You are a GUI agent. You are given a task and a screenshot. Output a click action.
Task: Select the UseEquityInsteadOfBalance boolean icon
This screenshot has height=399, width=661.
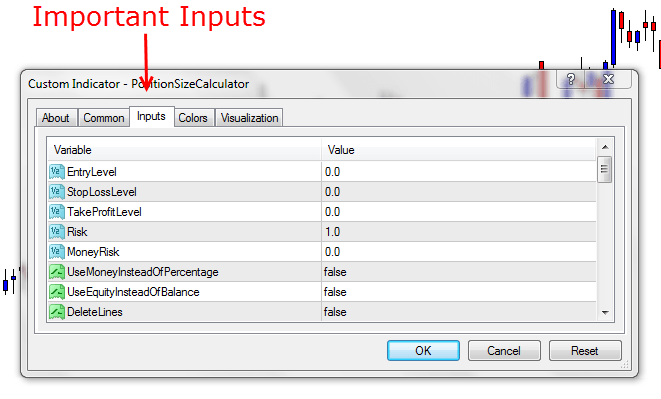tap(57, 292)
